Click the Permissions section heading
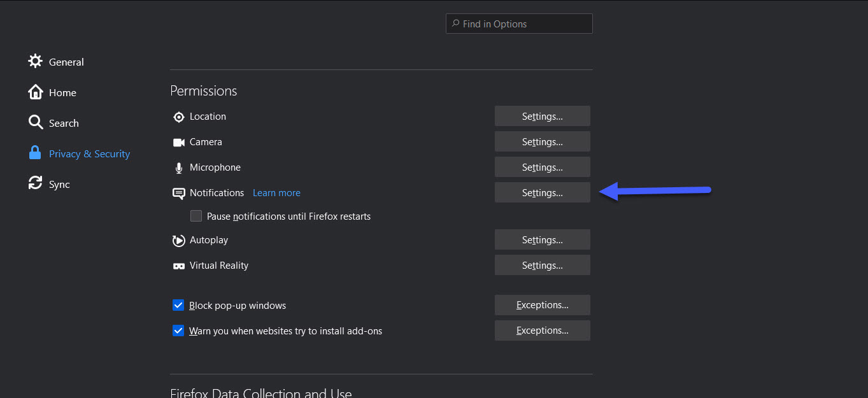 [x=204, y=91]
